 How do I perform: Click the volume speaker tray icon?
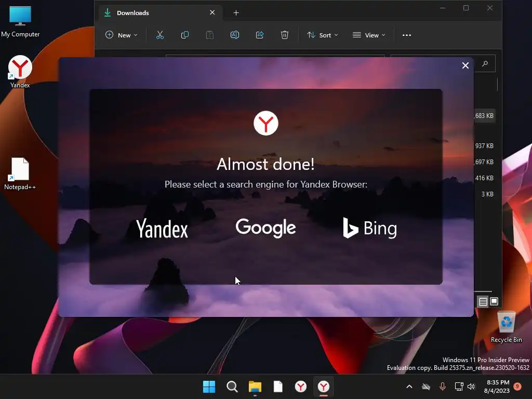coord(471,387)
